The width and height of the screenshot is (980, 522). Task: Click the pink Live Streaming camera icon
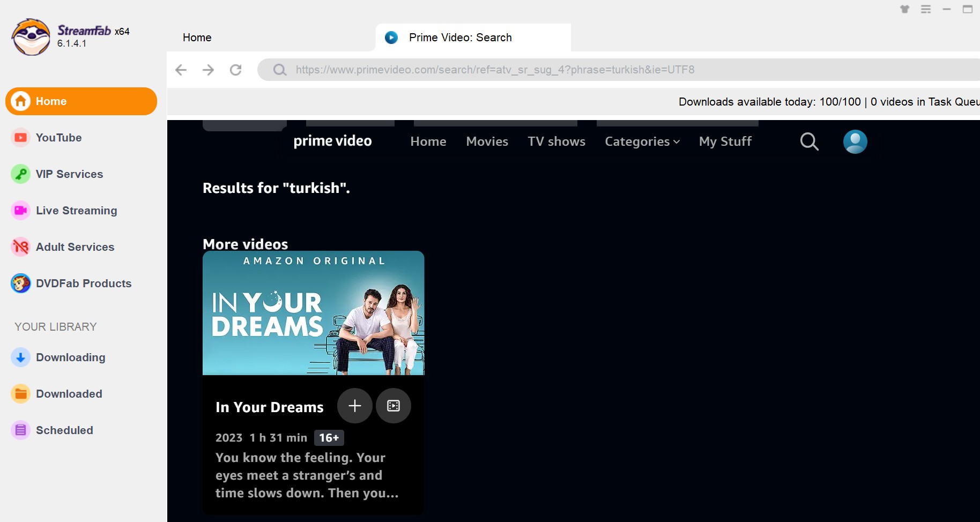[21, 211]
